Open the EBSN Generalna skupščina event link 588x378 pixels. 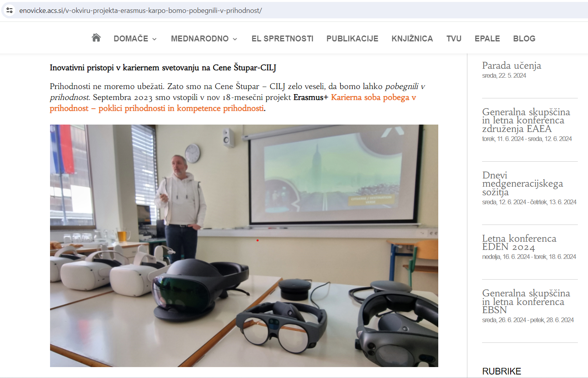(x=526, y=301)
